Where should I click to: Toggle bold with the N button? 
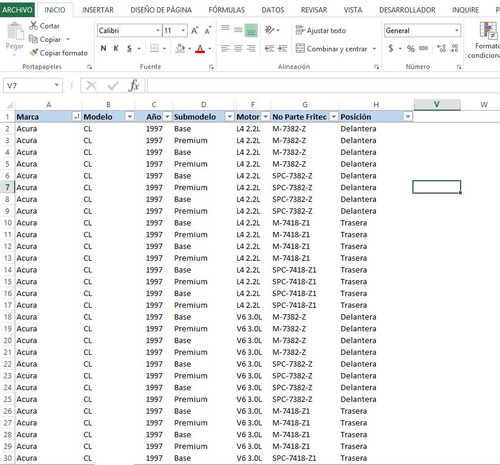[103, 49]
